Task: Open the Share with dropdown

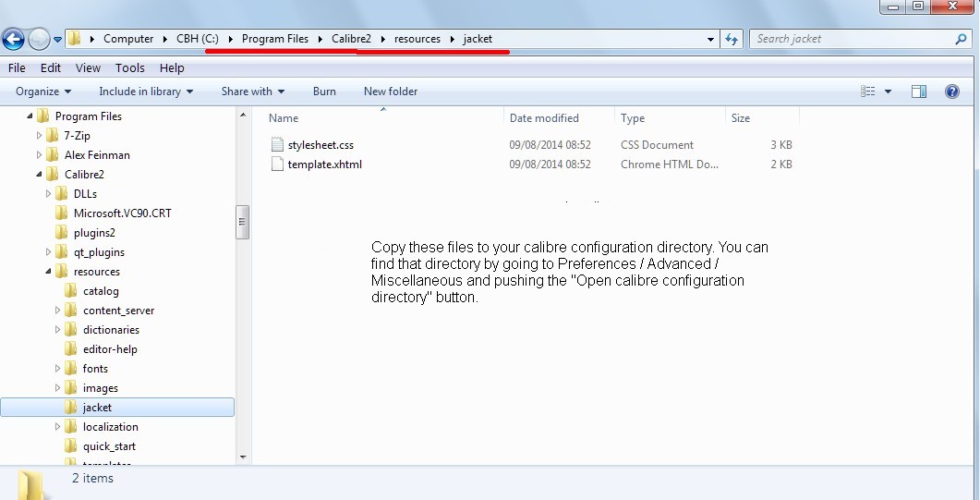Action: [253, 91]
